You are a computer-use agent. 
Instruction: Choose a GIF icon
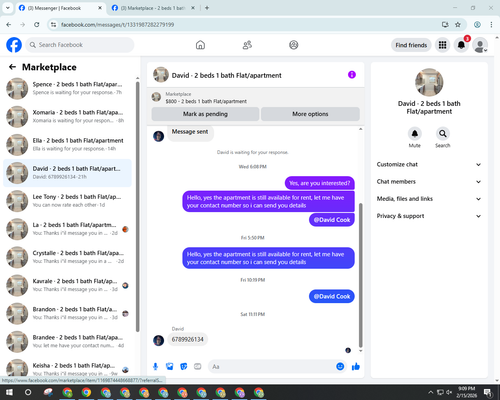[x=198, y=367]
